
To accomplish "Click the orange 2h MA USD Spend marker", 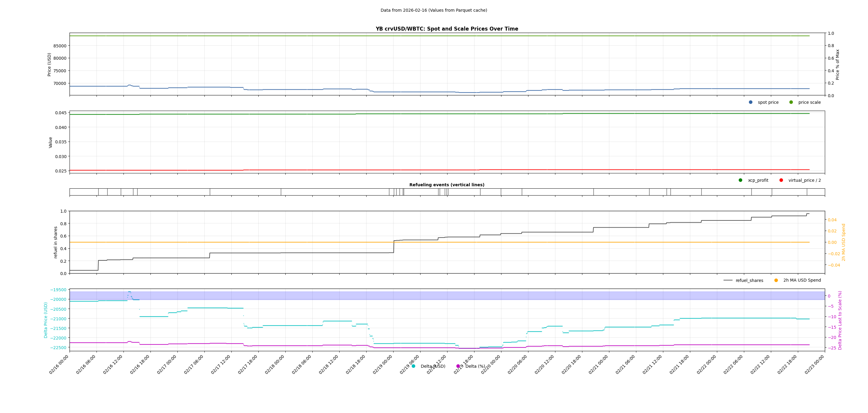I will (776, 280).
